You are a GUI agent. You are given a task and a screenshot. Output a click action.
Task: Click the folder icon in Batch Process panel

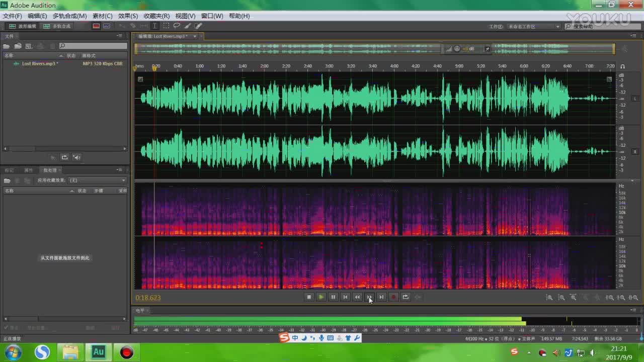[7, 180]
